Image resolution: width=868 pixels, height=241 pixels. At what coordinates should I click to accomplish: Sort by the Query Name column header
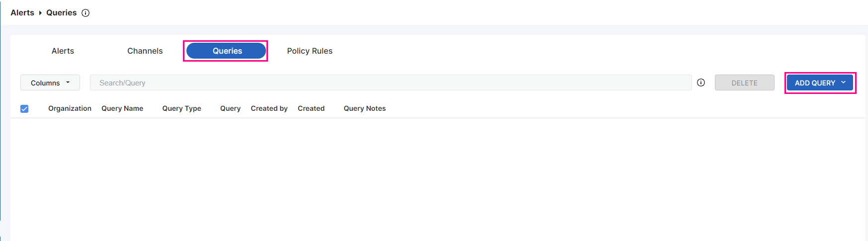coord(122,108)
